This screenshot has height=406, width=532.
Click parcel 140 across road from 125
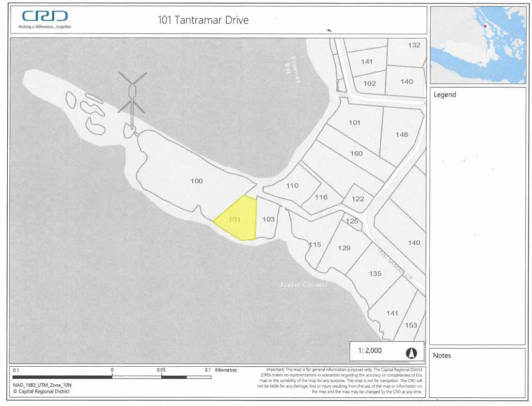[414, 243]
